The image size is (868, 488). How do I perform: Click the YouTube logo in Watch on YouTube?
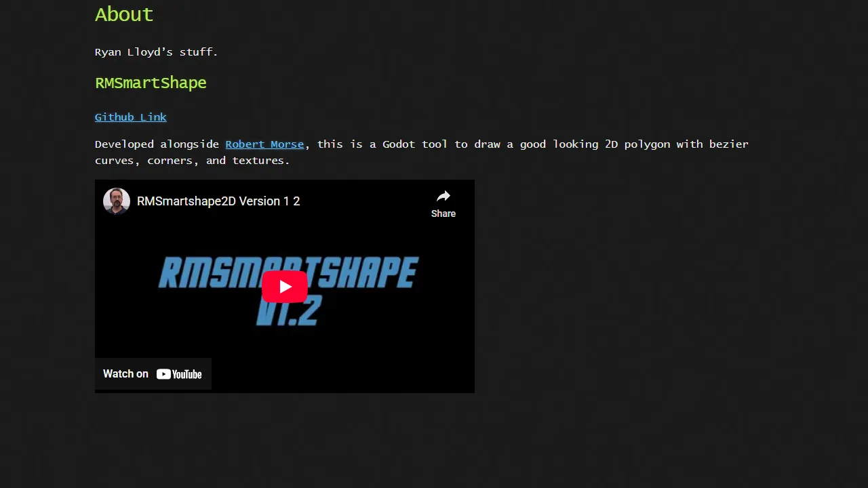click(x=179, y=373)
